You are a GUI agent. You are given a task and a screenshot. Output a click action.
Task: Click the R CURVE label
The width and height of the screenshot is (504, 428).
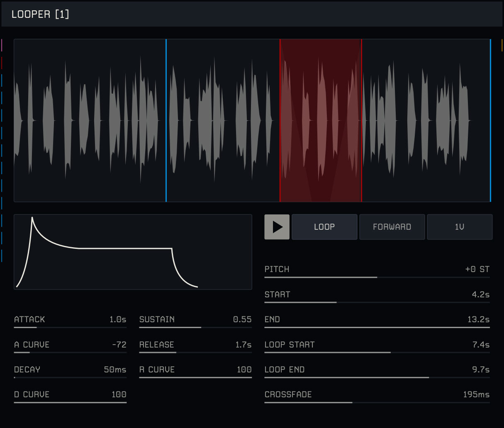pos(157,370)
